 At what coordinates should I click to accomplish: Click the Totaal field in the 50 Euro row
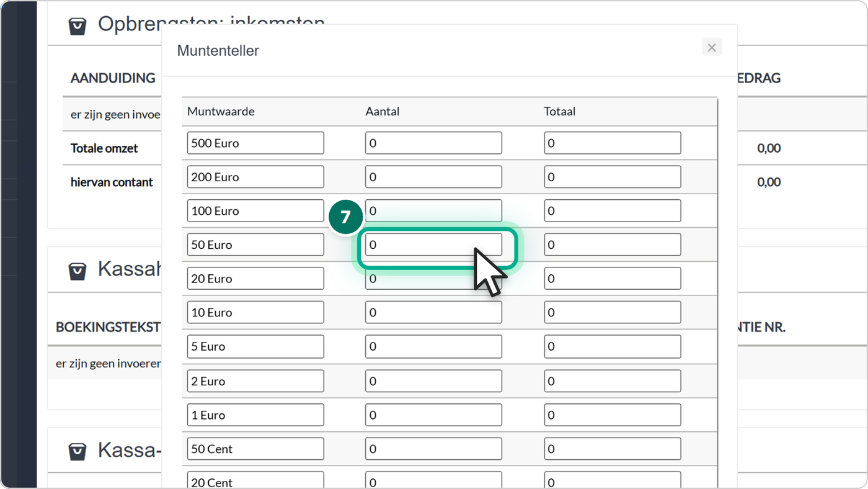point(613,244)
